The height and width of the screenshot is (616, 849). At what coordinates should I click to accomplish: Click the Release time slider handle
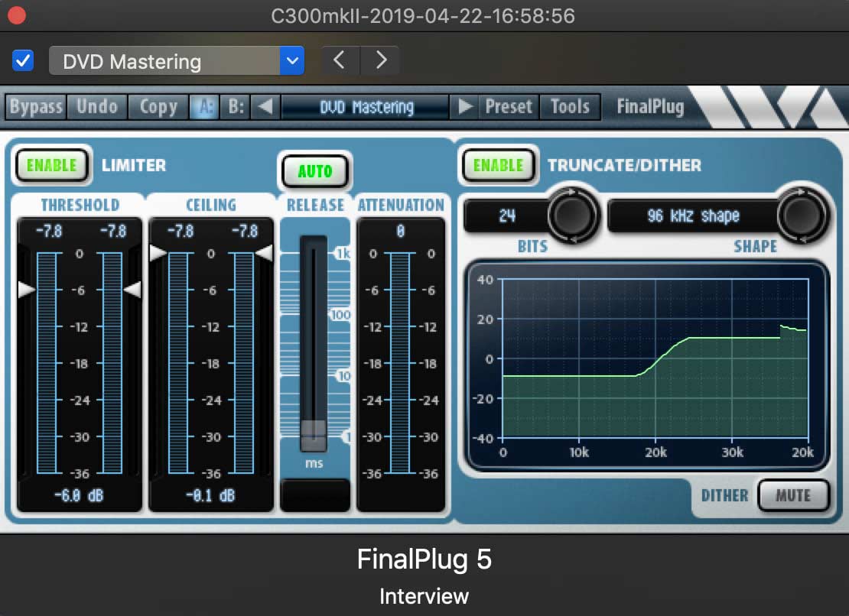(x=314, y=435)
